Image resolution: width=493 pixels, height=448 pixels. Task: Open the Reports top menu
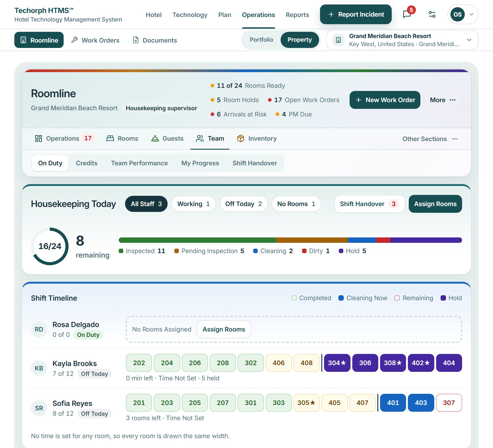point(297,15)
